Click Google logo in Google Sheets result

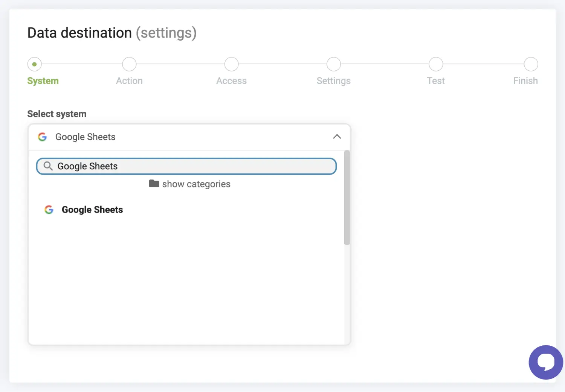pos(49,210)
